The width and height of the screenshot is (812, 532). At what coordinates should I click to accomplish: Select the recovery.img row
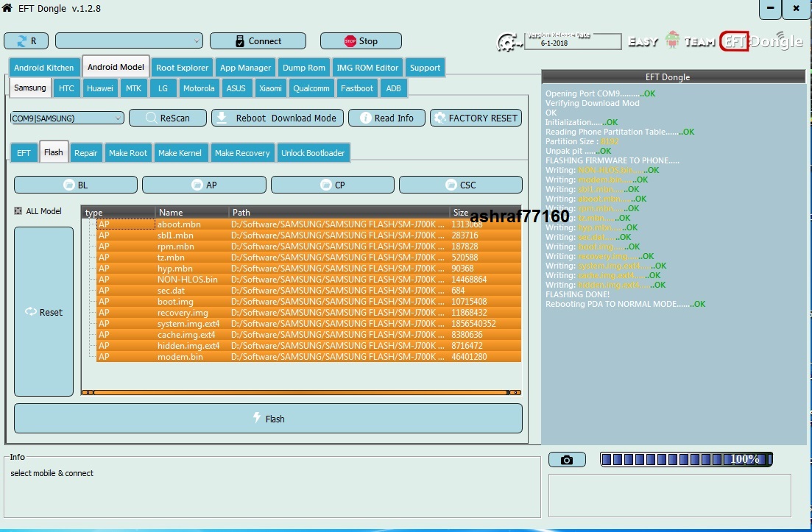308,313
